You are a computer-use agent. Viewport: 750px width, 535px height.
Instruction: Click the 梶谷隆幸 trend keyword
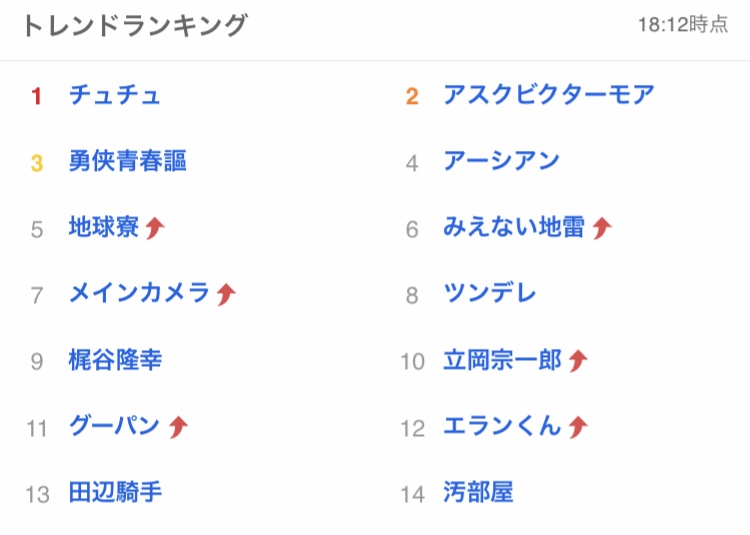coord(115,360)
